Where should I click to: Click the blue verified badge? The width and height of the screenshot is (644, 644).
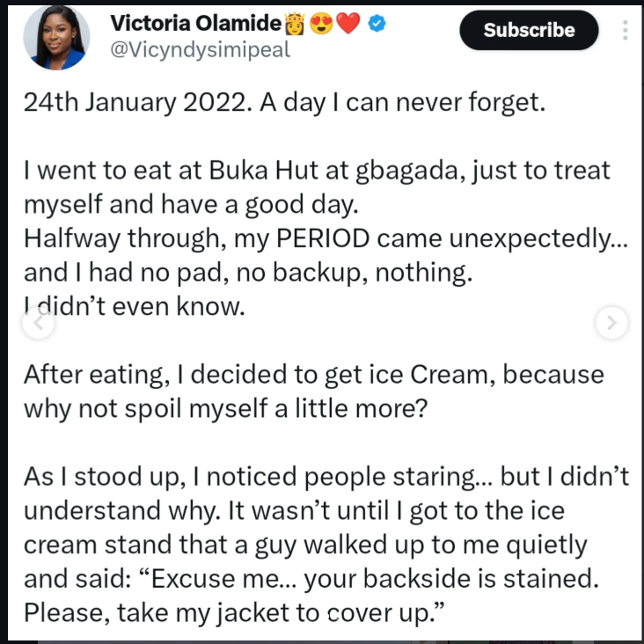coord(376,25)
